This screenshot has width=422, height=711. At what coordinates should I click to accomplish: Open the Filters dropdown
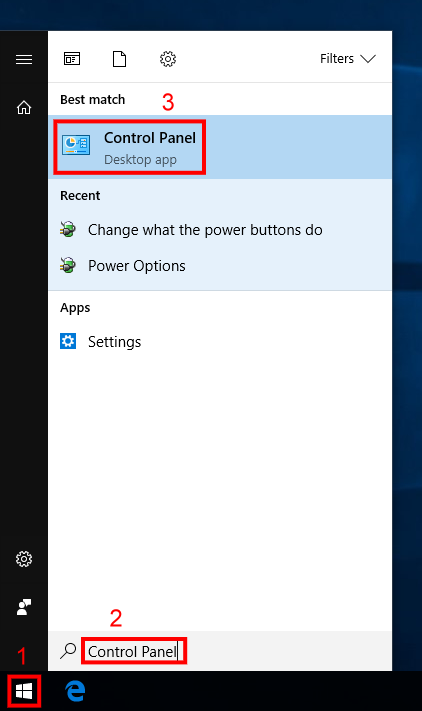pos(348,58)
